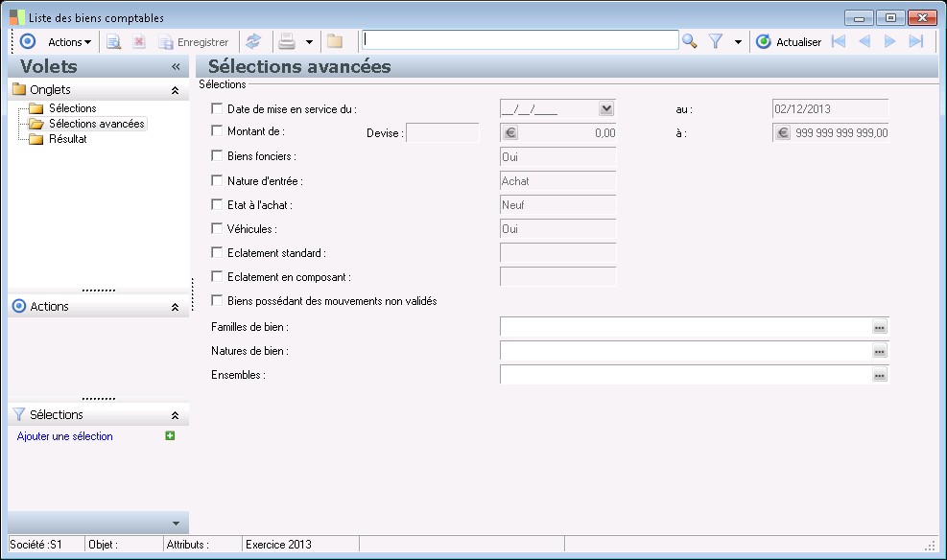Check Biens possédant des mouvements non validés
The height and width of the screenshot is (560, 947).
[217, 300]
